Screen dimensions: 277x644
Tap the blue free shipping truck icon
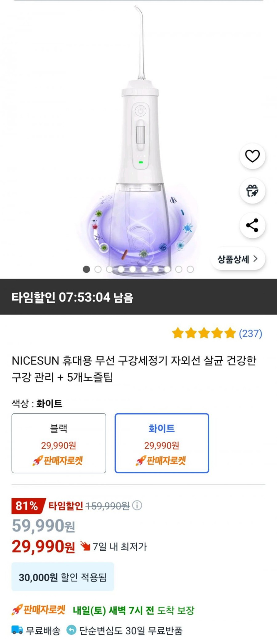point(17,630)
